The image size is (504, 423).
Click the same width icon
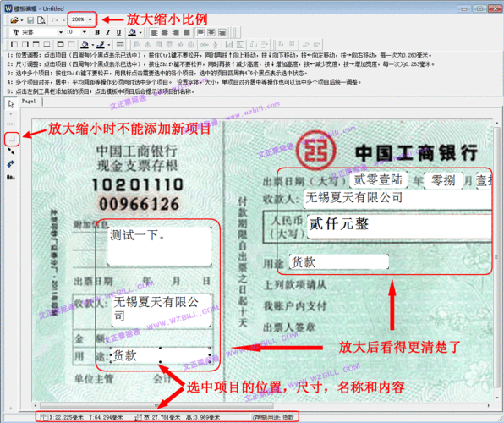pyautogui.click(x=229, y=44)
